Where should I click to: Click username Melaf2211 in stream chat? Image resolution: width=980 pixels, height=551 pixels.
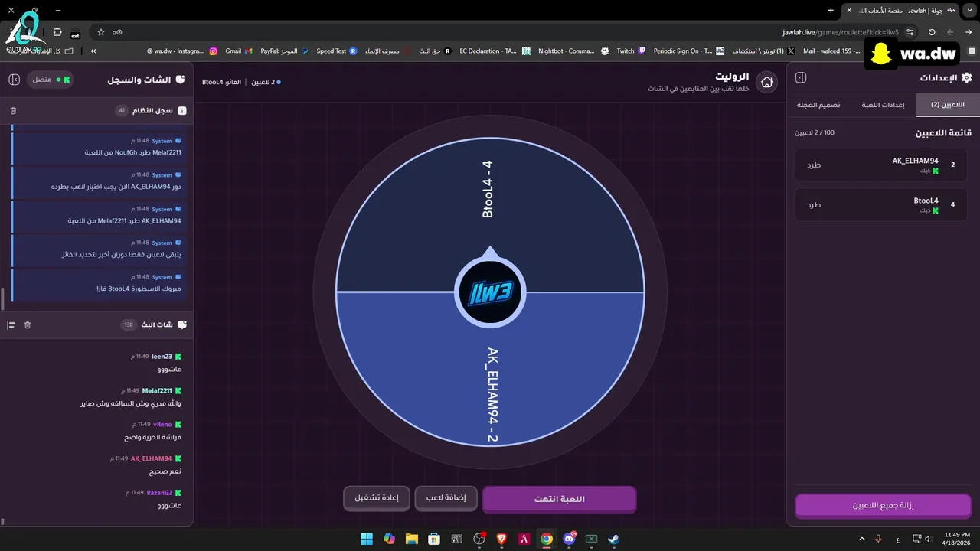click(x=157, y=390)
